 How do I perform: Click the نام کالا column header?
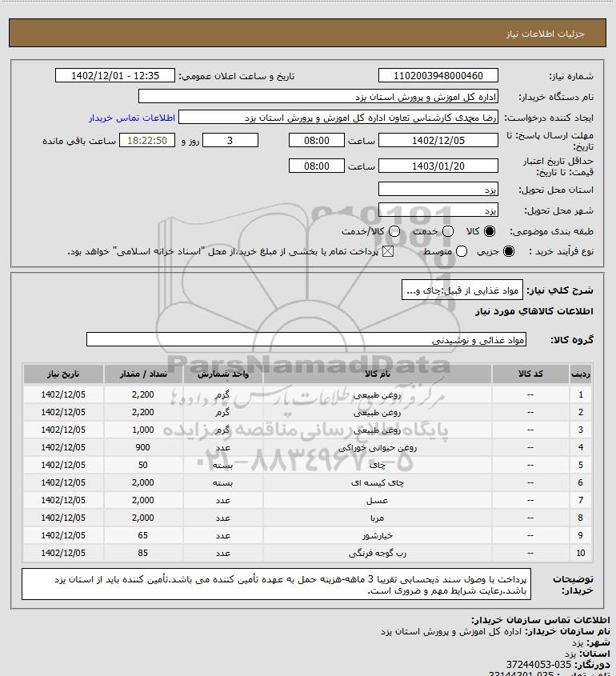click(x=377, y=374)
